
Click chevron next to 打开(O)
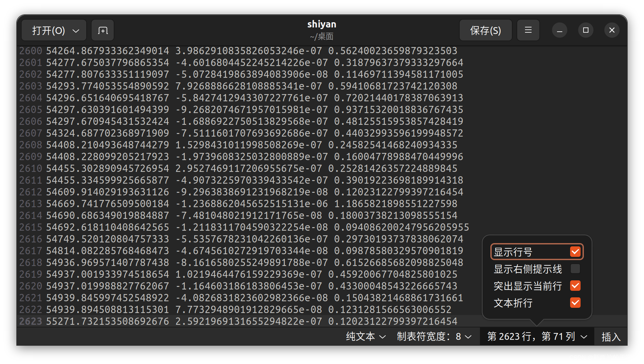76,31
